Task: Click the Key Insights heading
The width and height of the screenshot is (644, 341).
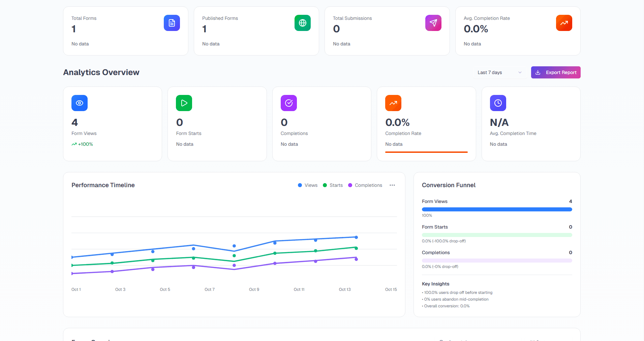Action: pyautogui.click(x=435, y=284)
